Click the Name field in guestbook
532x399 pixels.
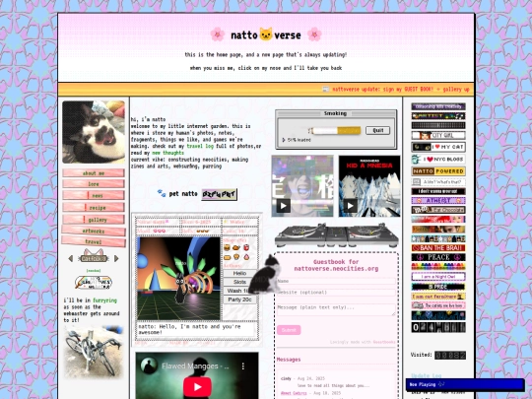pos(336,281)
